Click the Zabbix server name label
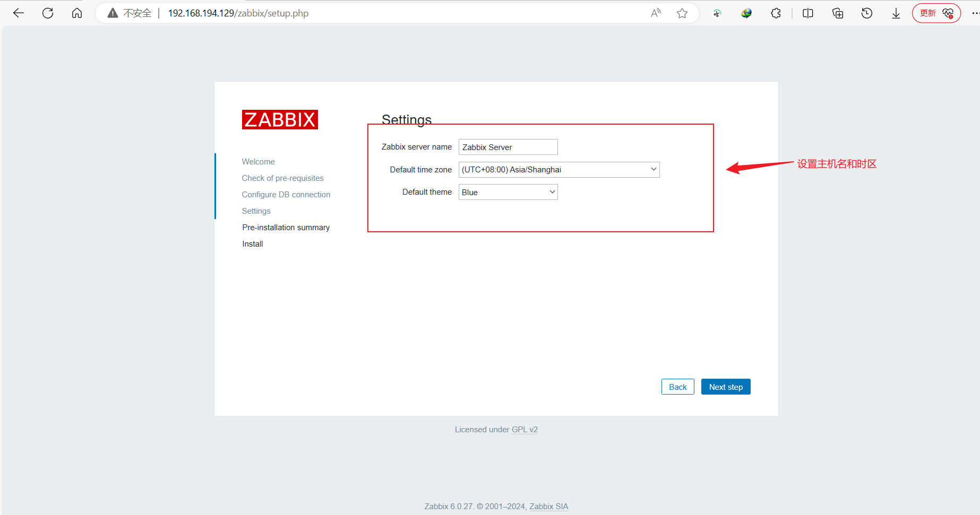The height and width of the screenshot is (515, 980). 417,147
